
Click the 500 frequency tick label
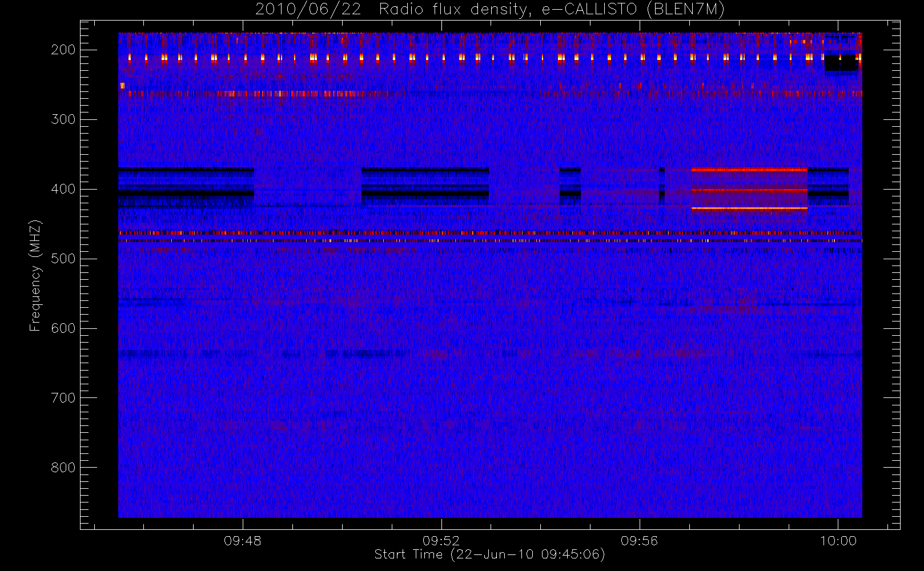(x=63, y=259)
